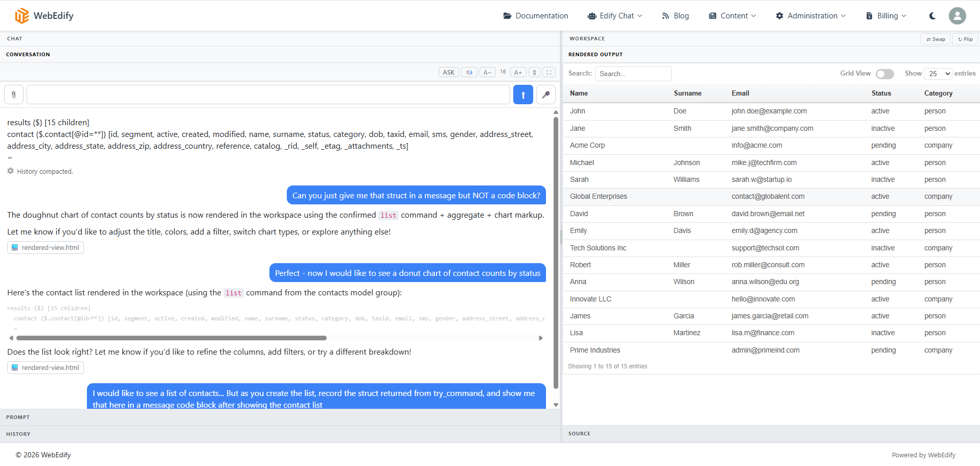Sort table by Name column
980x466 pixels.
(x=579, y=94)
